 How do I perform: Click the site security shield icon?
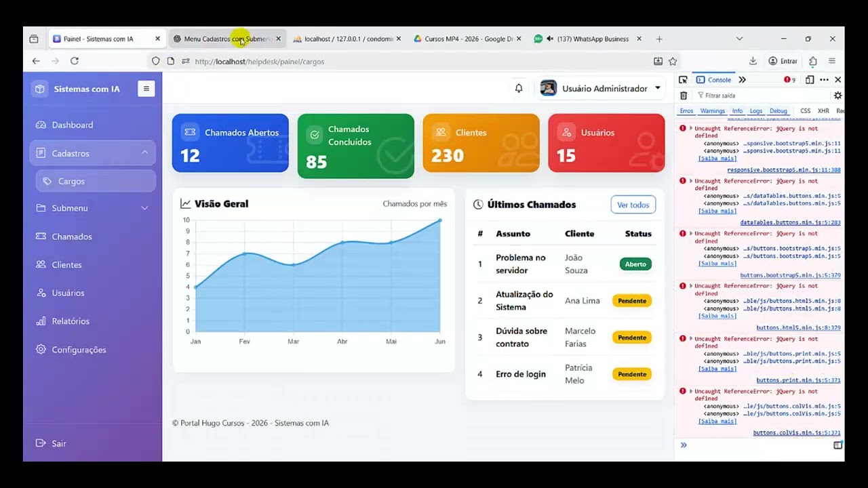[155, 61]
